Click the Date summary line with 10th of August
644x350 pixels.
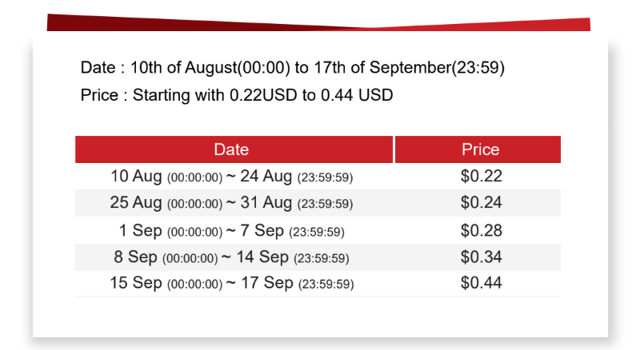pos(293,68)
